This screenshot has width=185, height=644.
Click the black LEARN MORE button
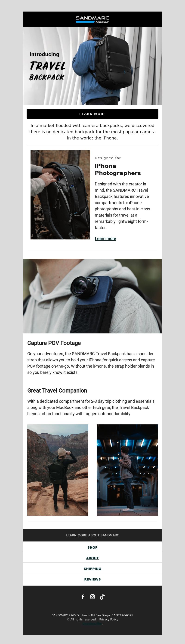pyautogui.click(x=92, y=114)
